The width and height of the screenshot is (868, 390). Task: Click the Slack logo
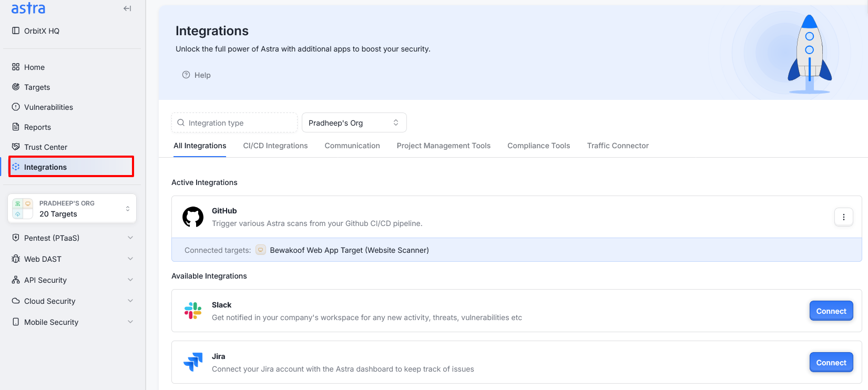point(193,311)
